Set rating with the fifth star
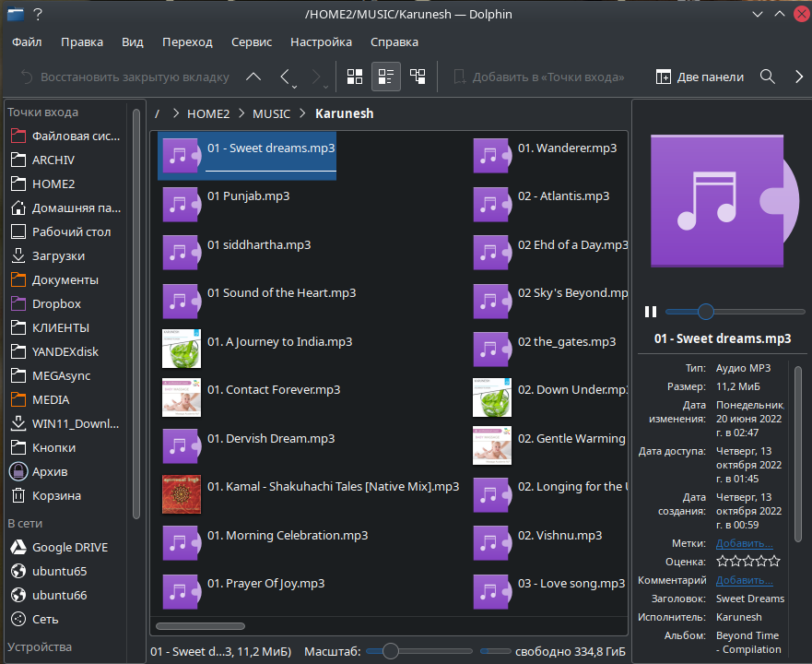The width and height of the screenshot is (812, 664). click(x=775, y=561)
